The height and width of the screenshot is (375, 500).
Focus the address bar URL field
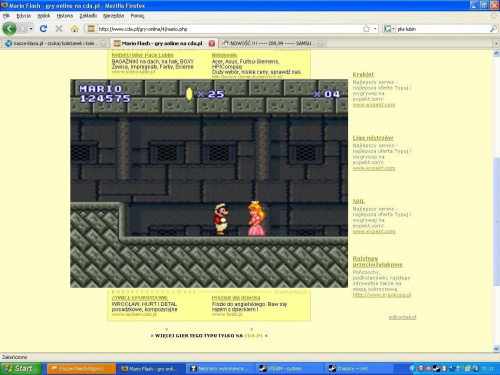tap(230, 29)
